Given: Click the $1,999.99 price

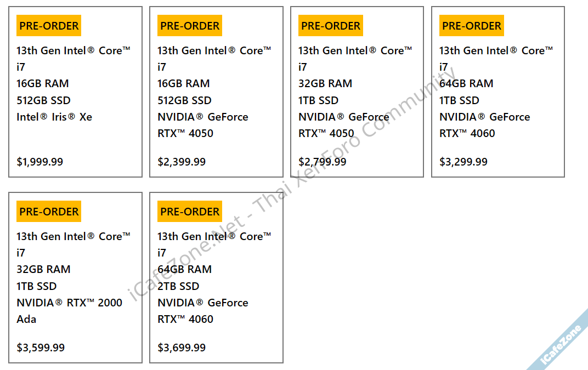Looking at the screenshot, I should pos(40,162).
